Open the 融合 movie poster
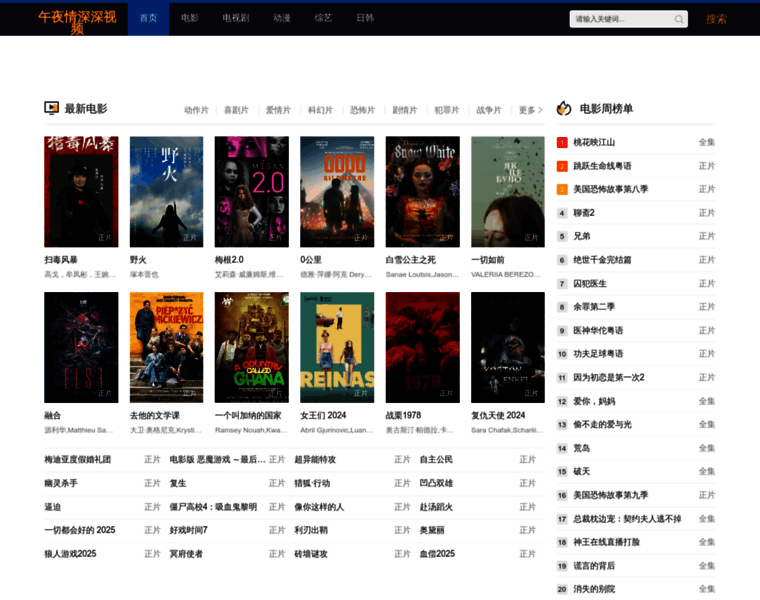The height and width of the screenshot is (600, 760). coord(81,347)
